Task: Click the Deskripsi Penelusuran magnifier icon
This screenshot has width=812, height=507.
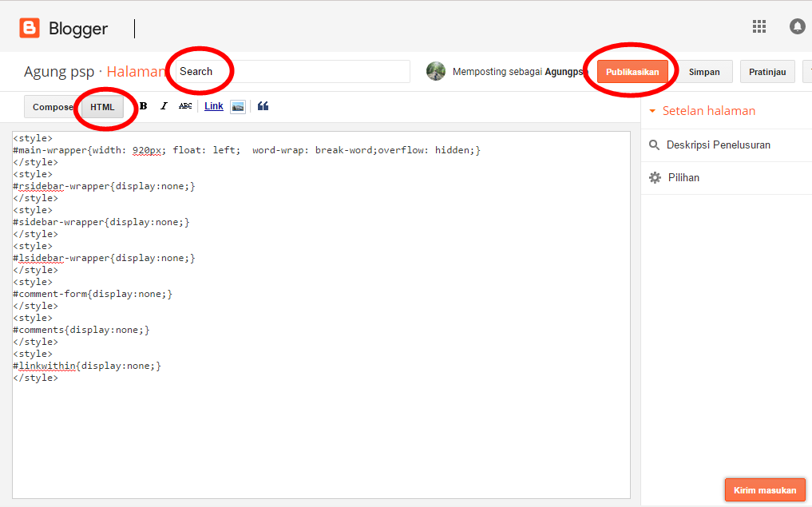Action: (x=654, y=145)
